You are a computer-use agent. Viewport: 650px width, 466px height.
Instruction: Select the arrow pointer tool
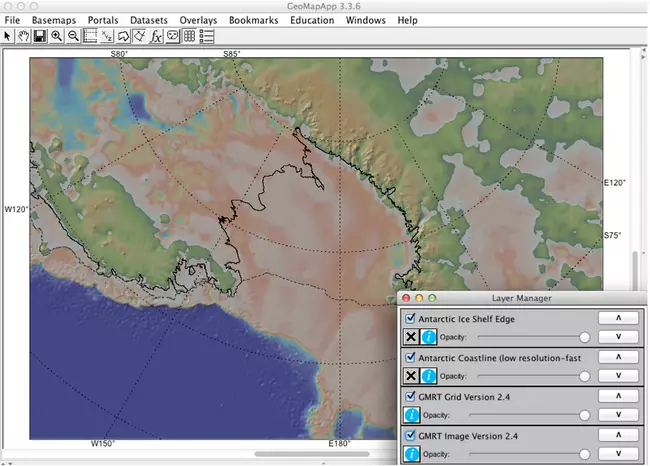8,36
